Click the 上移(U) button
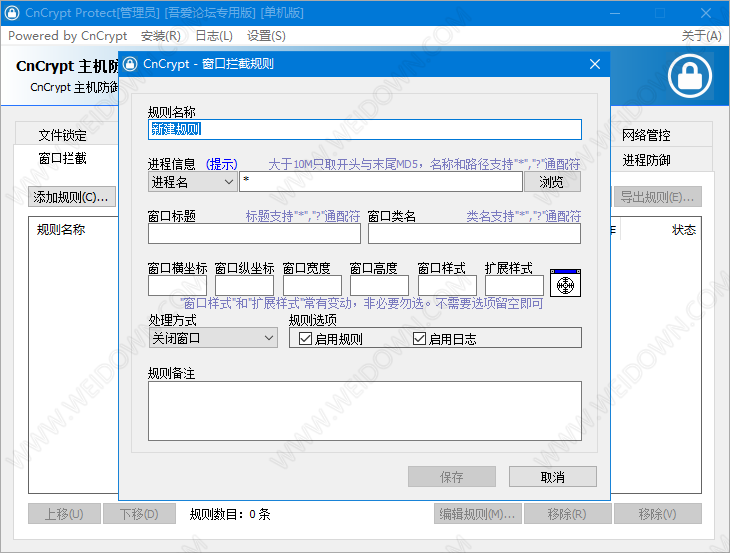Screen dimensions: 730x553 point(64,514)
